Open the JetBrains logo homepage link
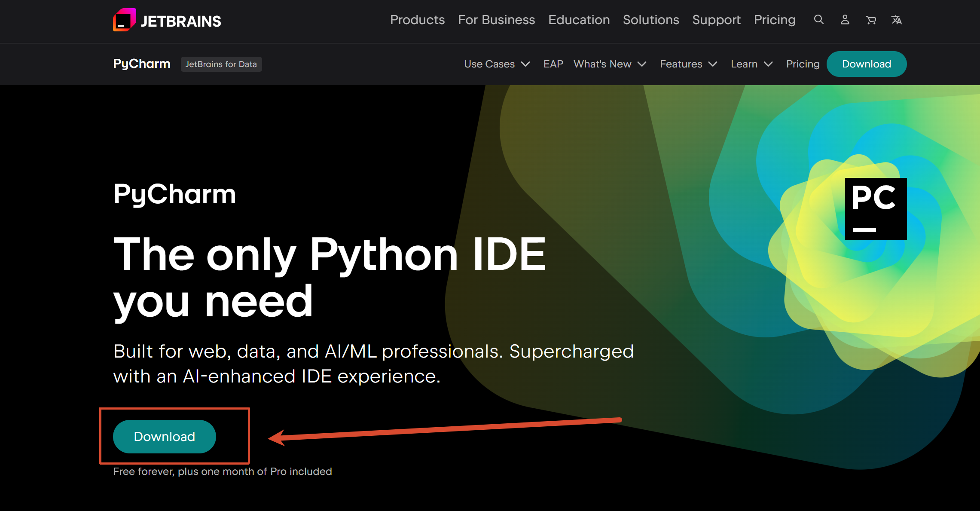This screenshot has height=511, width=980. click(x=167, y=20)
